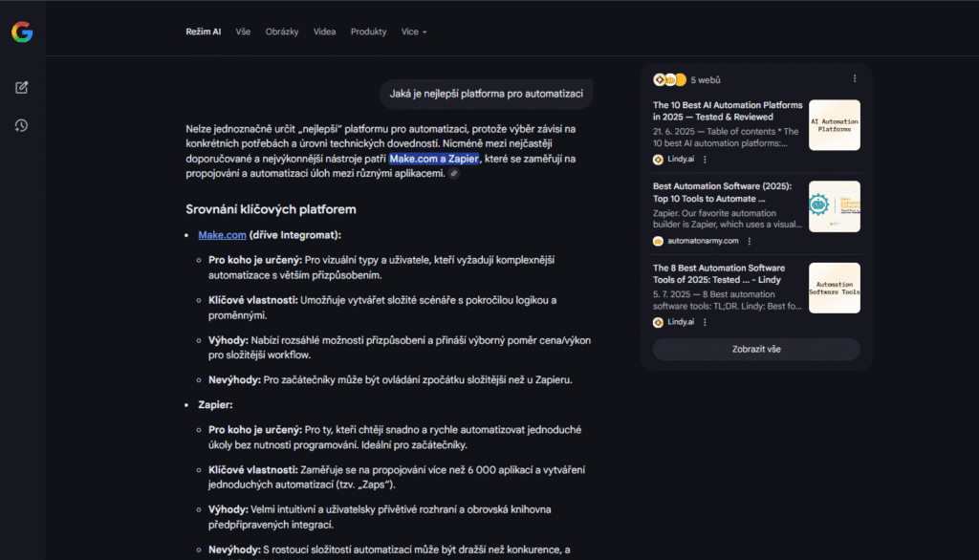This screenshot has height=560, width=979.
Task: Switch to the Produkty tab
Action: (368, 32)
